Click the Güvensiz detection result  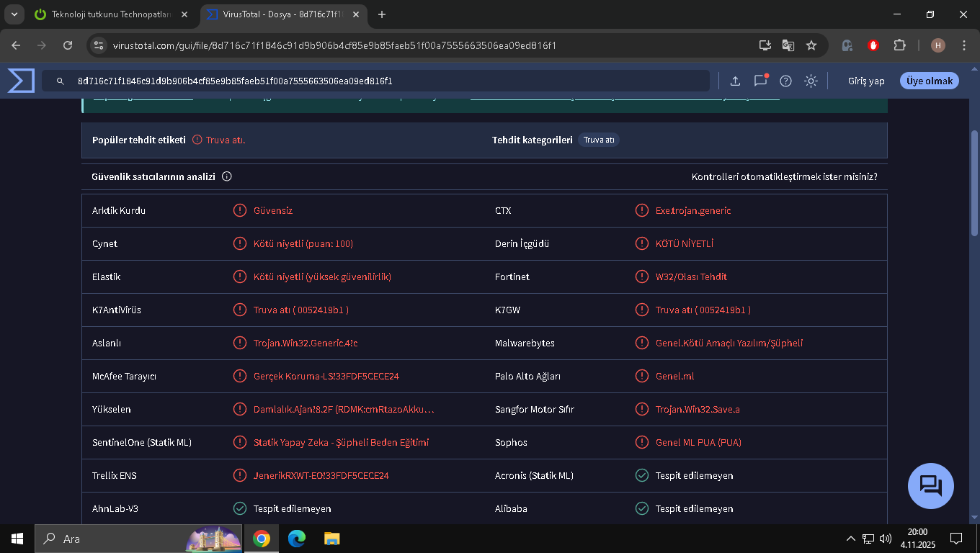pyautogui.click(x=273, y=210)
